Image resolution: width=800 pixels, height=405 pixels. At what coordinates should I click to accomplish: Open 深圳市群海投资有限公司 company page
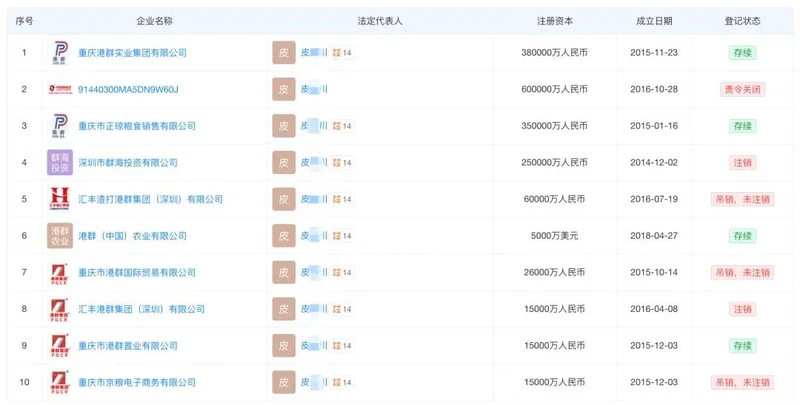(128, 163)
